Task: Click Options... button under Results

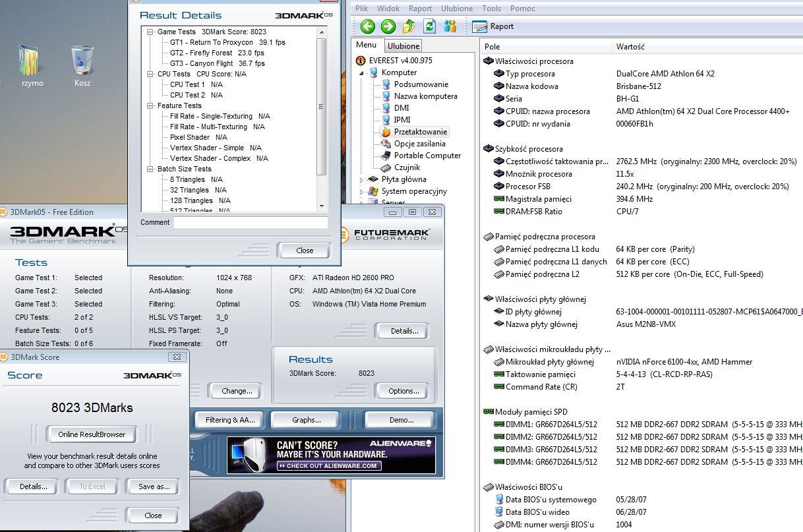Action: point(401,391)
